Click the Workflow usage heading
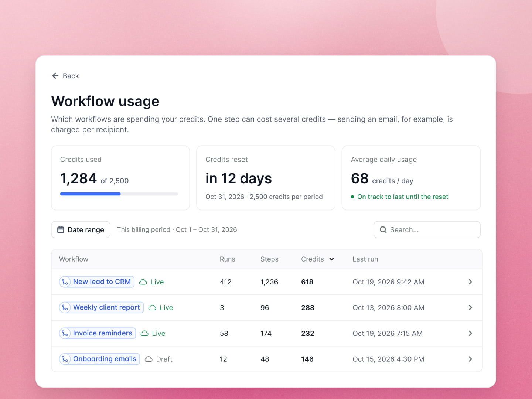This screenshot has height=399, width=532. 105,101
